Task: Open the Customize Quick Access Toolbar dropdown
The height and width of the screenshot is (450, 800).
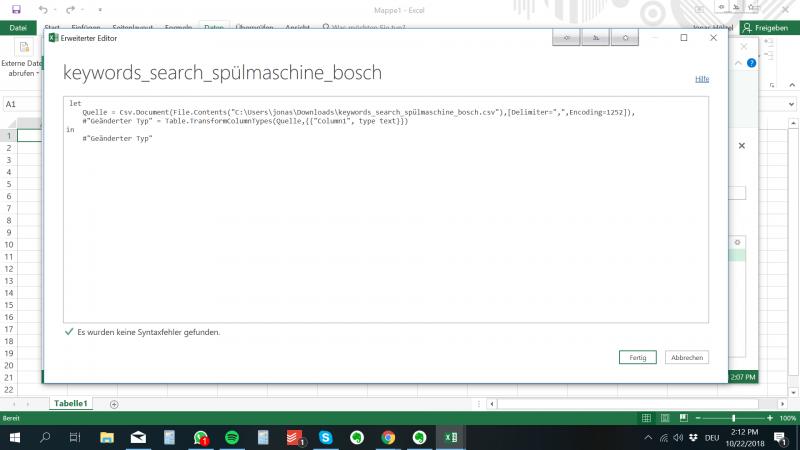Action: (x=100, y=10)
